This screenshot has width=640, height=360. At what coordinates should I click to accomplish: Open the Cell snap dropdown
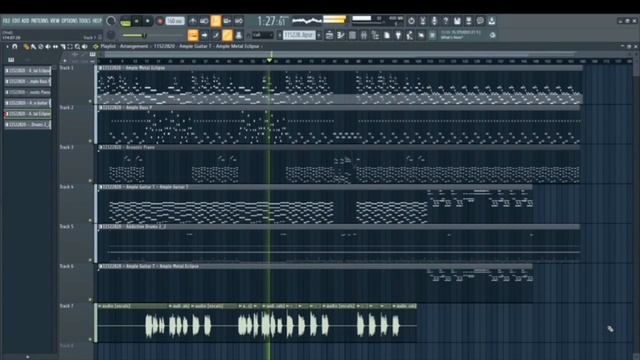point(262,36)
